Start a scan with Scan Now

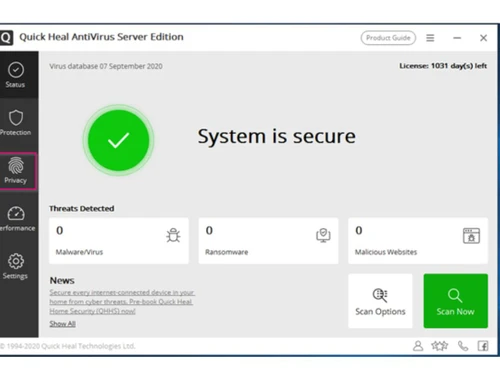tap(456, 301)
